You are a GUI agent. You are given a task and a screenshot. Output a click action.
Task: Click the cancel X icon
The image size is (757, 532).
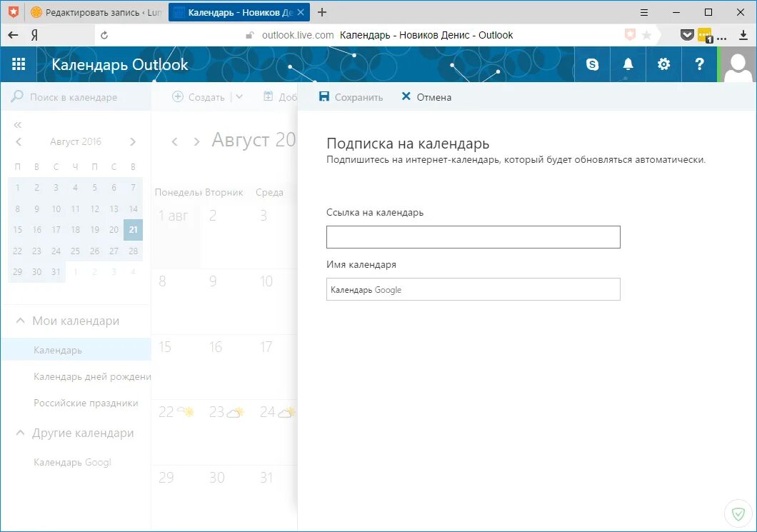pos(406,96)
